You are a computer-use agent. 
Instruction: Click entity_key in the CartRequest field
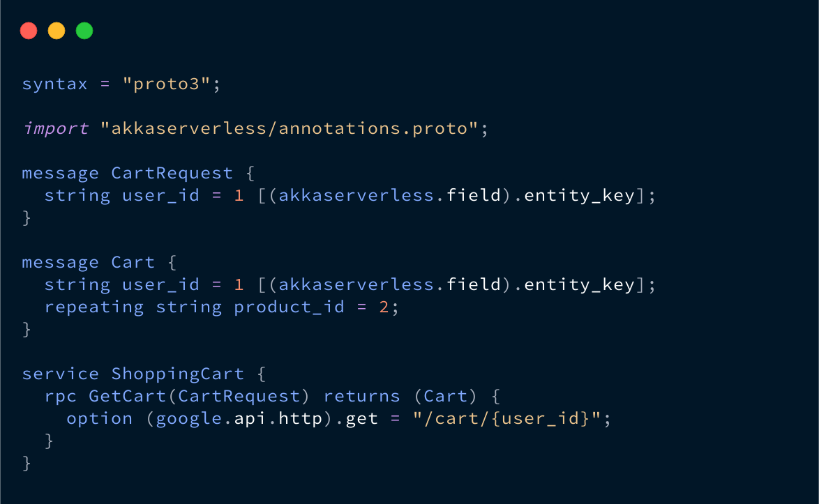point(579,196)
